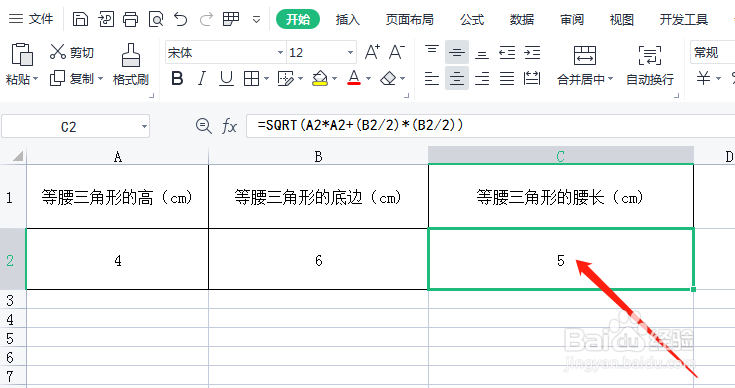The width and height of the screenshot is (735, 388).
Task: Switch to the 公式 tab
Action: (472, 19)
